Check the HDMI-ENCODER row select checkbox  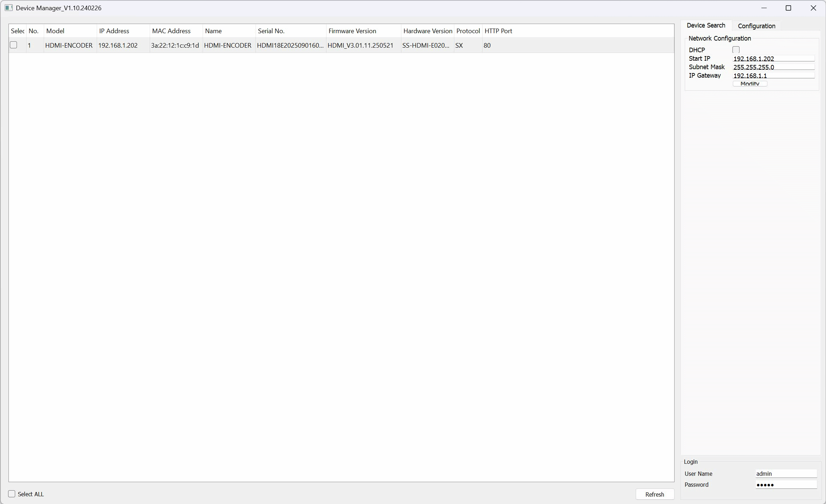14,45
